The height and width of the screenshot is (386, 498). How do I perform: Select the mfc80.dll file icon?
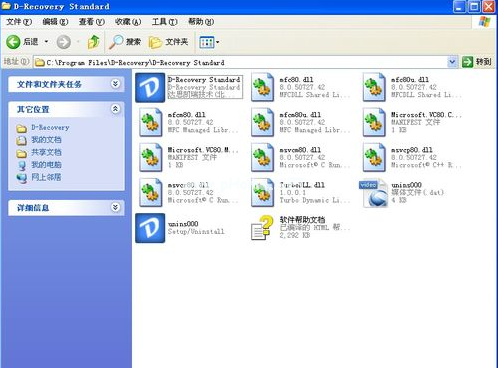(262, 87)
